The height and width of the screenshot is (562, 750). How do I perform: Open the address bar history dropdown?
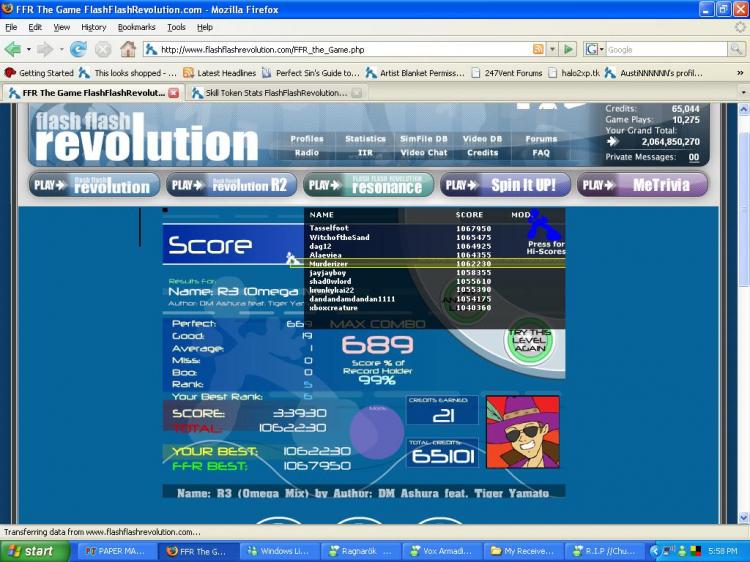coord(553,49)
